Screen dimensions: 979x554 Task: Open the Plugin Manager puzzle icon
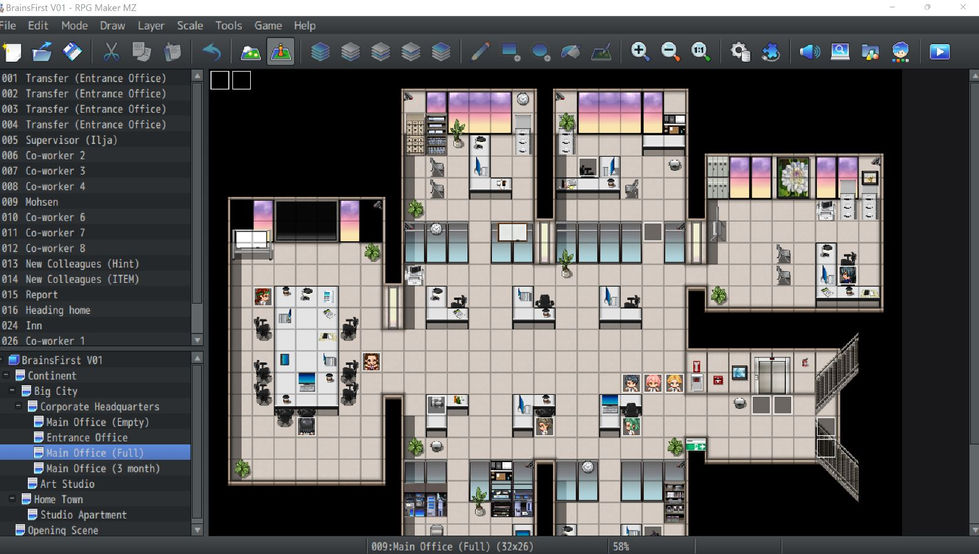pos(770,52)
